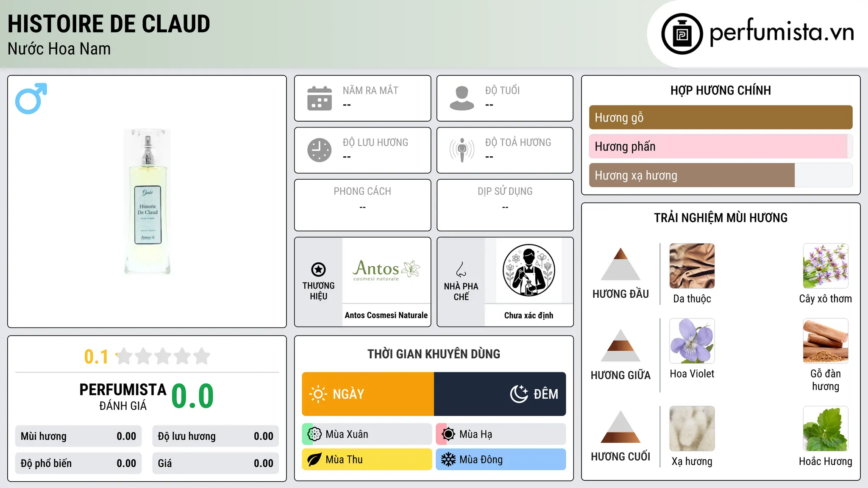Select the Đêm nighttime segment
The image size is (868, 488).
pos(500,394)
